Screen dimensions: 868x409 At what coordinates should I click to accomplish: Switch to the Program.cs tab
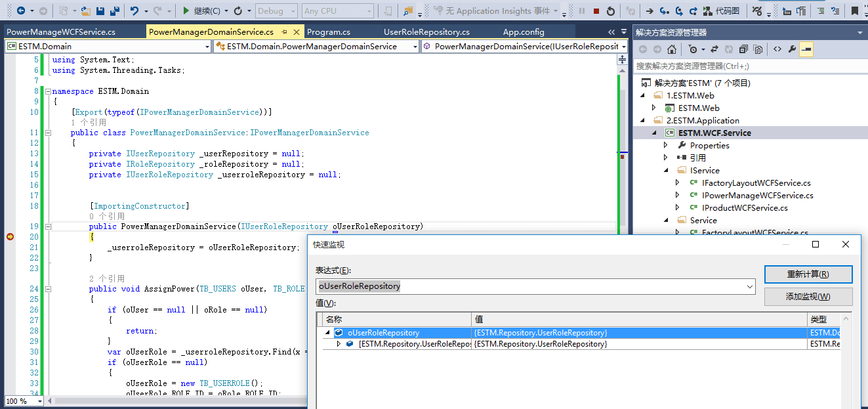click(329, 32)
